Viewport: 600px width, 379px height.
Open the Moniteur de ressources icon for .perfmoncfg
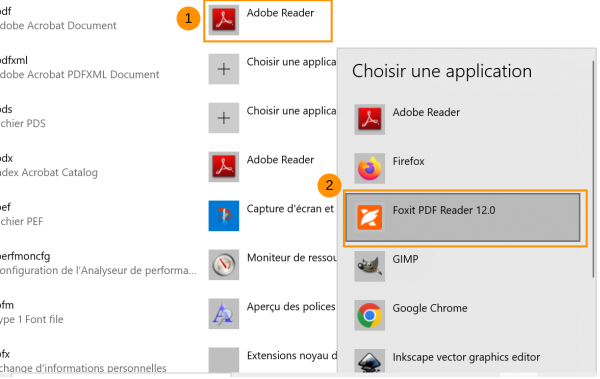coord(224,265)
